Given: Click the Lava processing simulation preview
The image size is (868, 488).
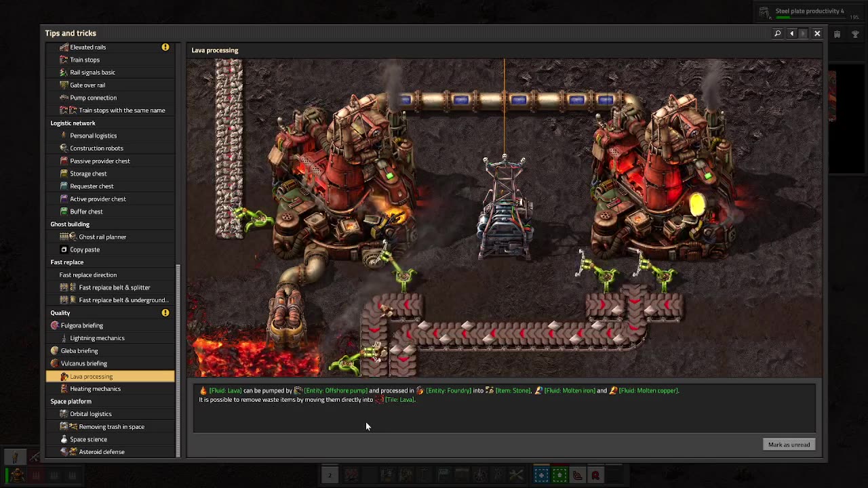Looking at the screenshot, I should pos(504,218).
